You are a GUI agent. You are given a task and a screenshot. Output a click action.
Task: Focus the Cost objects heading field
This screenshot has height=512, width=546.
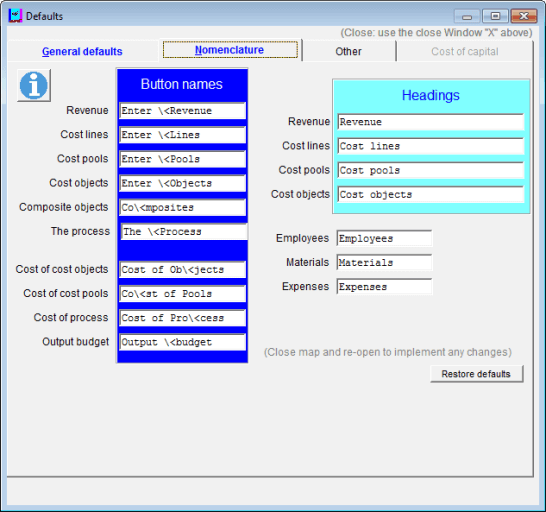pos(431,194)
